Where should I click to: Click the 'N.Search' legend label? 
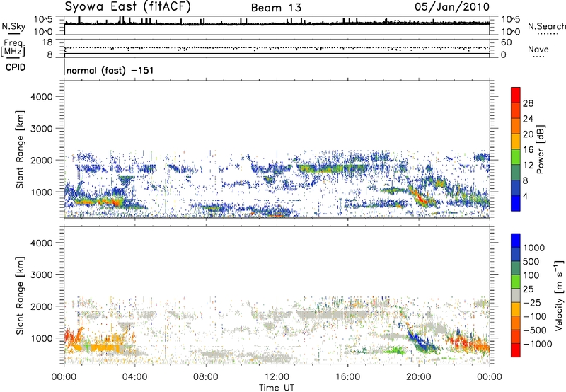[x=546, y=26]
